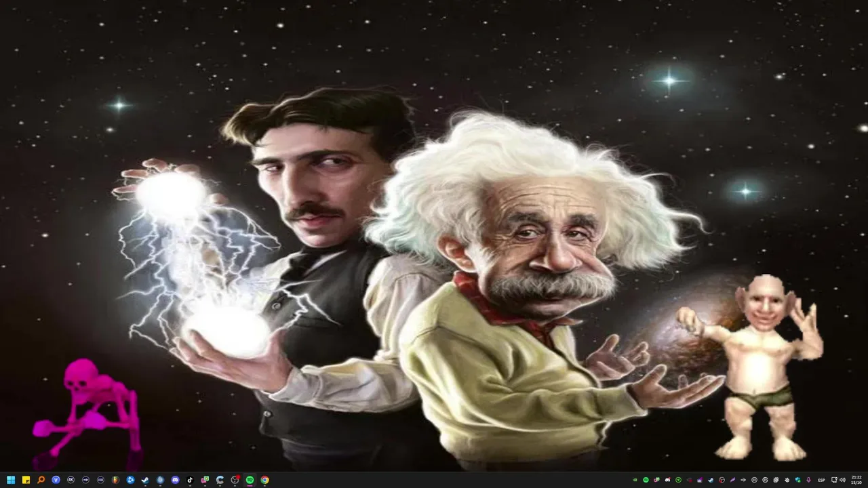This screenshot has height=488, width=868.
Task: Open the Spotify icon in the system tray
Action: (646, 480)
